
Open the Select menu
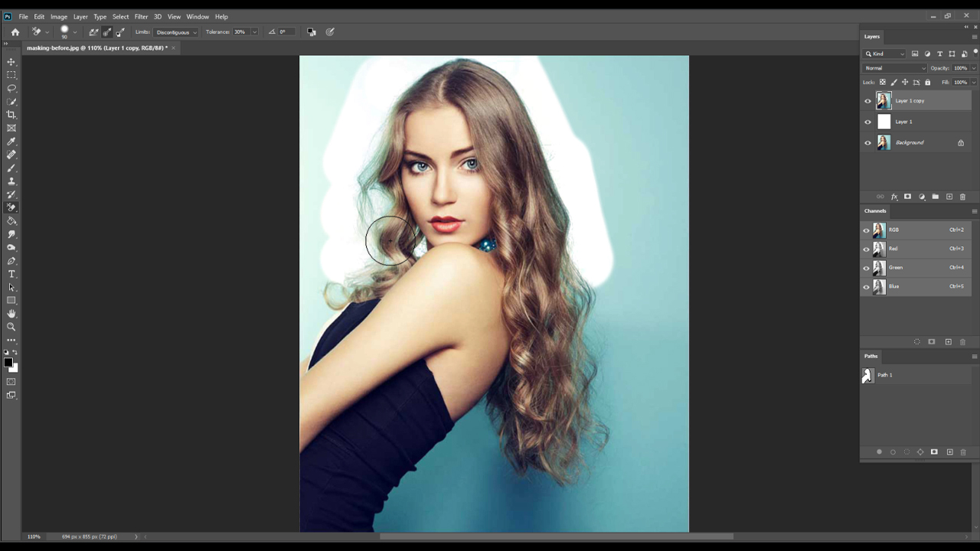tap(120, 16)
